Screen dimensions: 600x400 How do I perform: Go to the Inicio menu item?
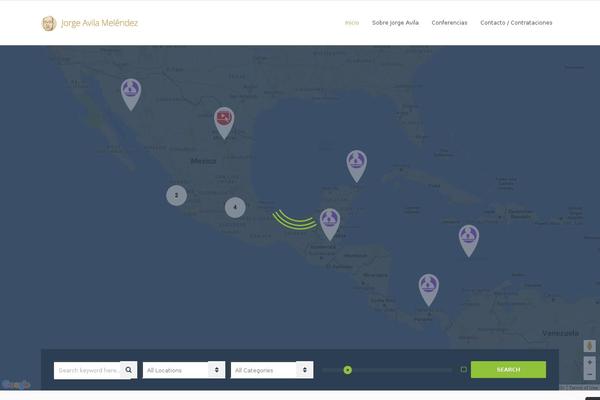(x=352, y=23)
